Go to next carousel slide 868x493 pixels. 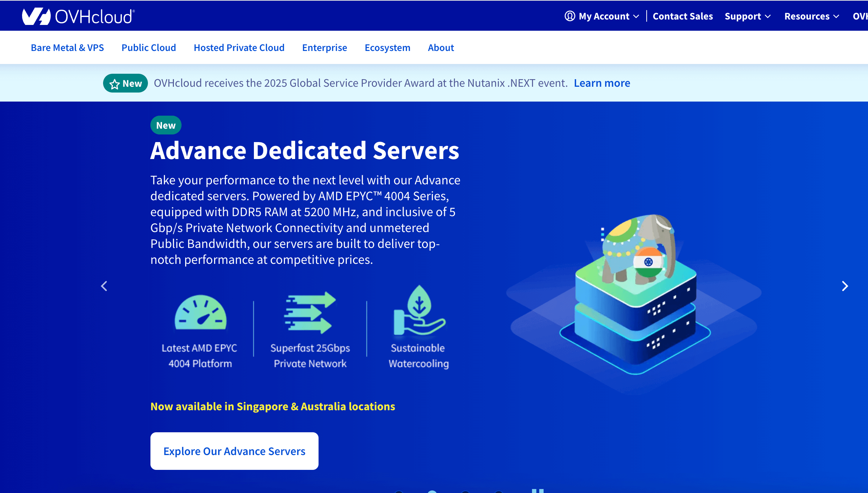(x=845, y=286)
